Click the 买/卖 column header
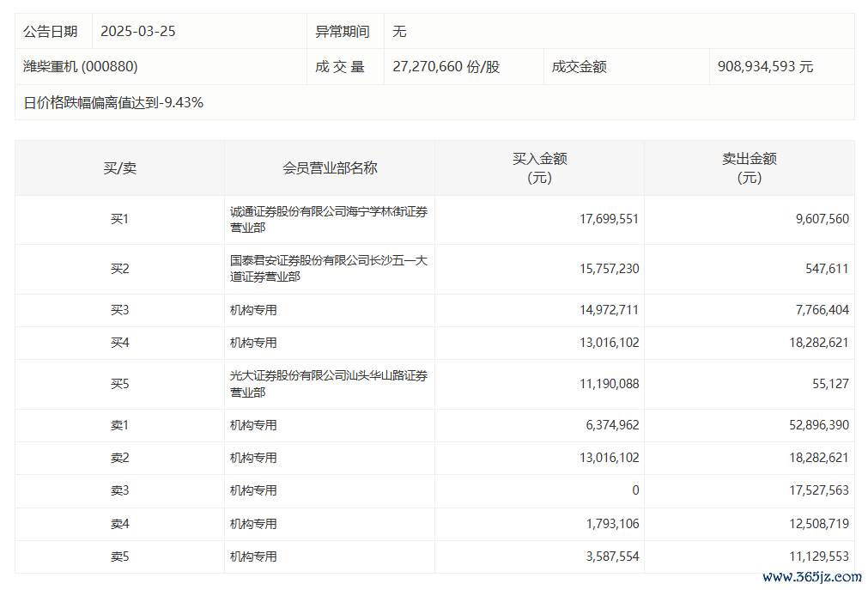This screenshot has height=590, width=868. (x=119, y=168)
